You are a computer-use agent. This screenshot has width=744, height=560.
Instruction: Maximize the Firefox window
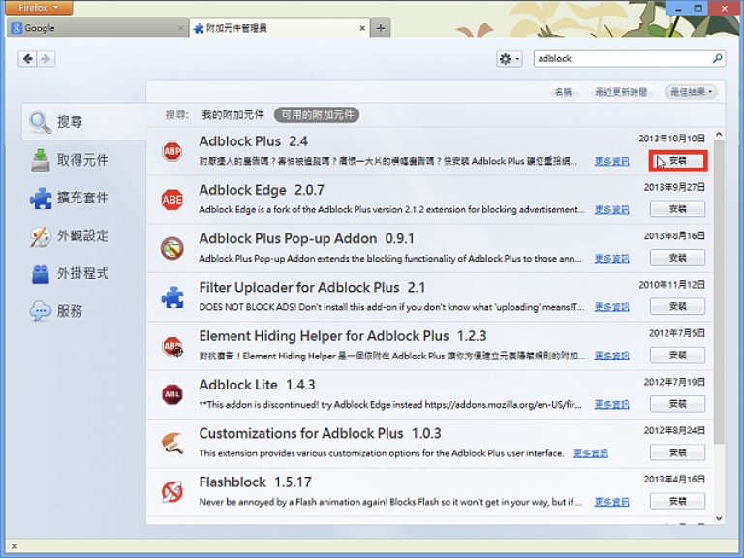point(697,8)
